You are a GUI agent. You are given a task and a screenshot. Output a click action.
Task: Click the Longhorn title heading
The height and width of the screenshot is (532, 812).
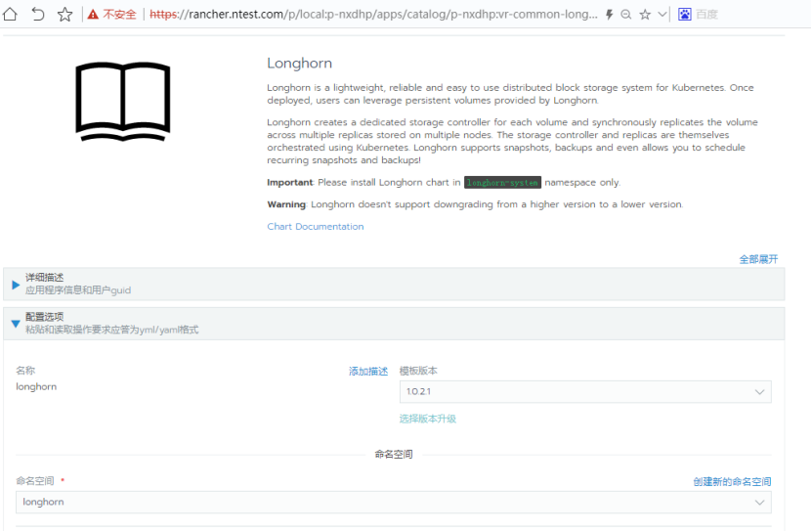[299, 64]
